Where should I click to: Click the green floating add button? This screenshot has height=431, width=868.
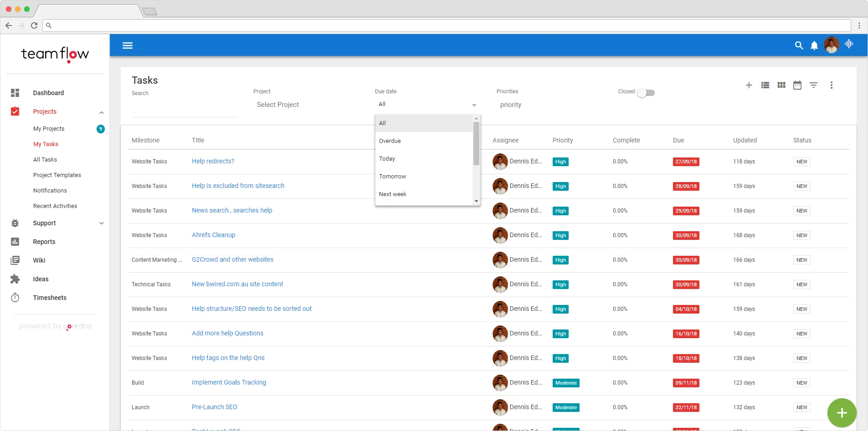842,413
